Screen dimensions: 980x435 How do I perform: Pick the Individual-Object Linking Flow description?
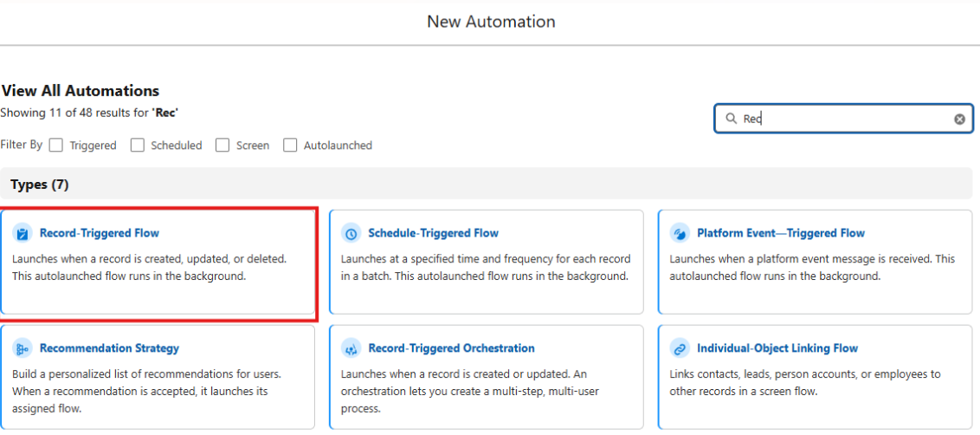coord(805,382)
